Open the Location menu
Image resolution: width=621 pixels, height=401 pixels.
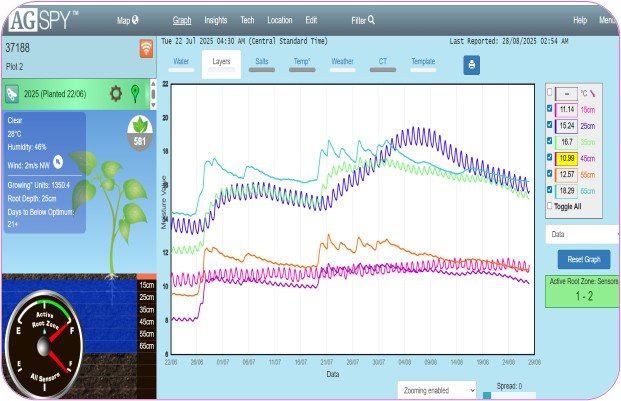(x=280, y=20)
